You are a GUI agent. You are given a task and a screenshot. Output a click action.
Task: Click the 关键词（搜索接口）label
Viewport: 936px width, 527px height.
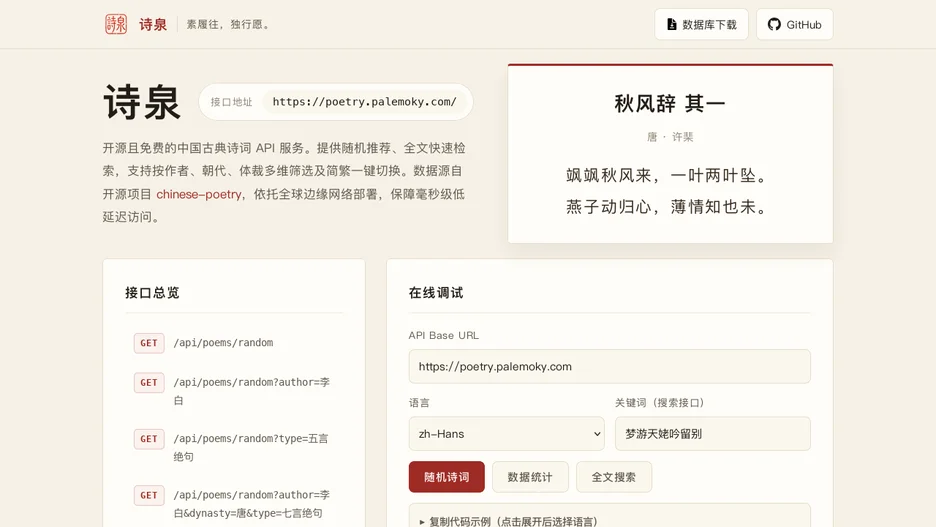[x=660, y=403]
